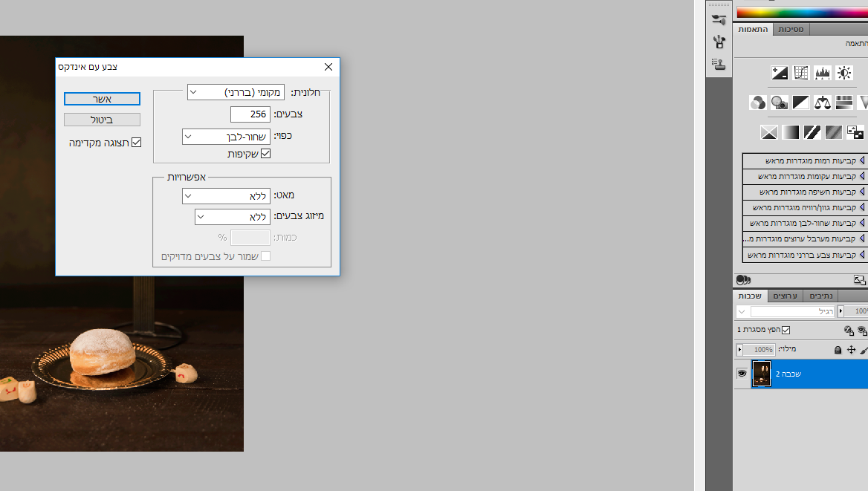This screenshot has width=868, height=491.
Task: Switch the Adjustments panel to expanded view
Action: pos(859,280)
